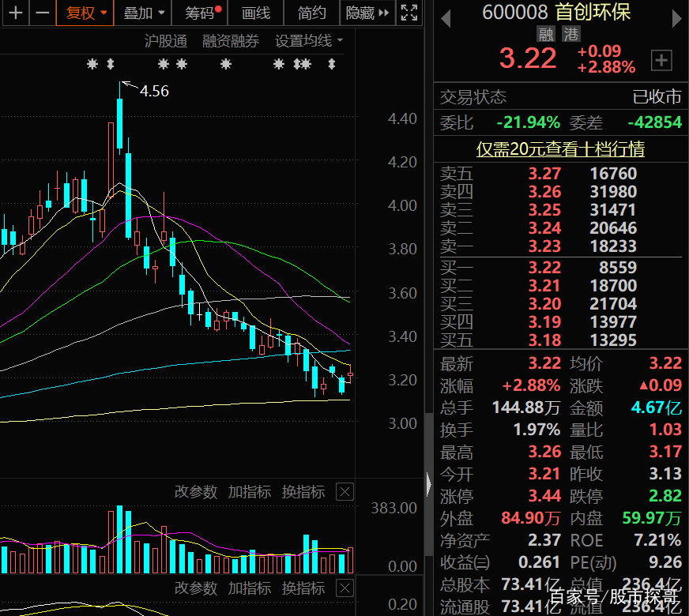Viewport: 689px width, 616px height.
Task: Select the 画线 drawing tools tab
Action: tap(255, 13)
